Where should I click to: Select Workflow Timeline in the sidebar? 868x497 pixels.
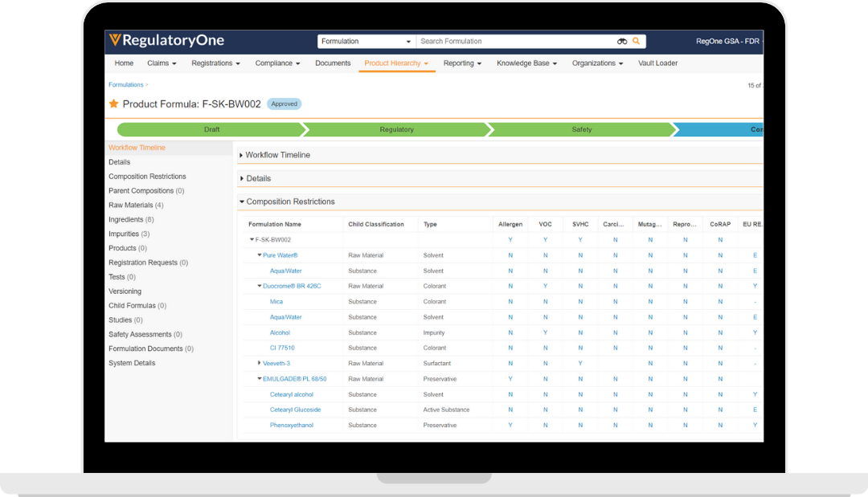[137, 148]
